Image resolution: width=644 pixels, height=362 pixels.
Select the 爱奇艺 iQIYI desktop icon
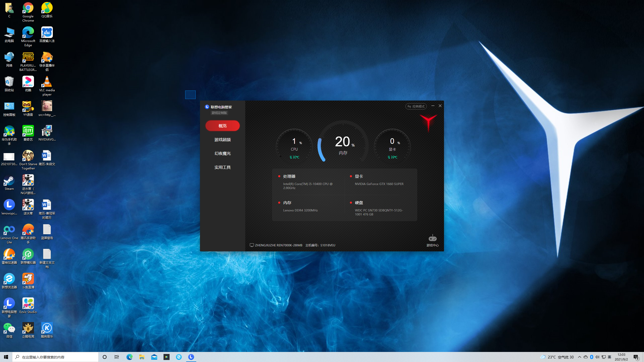tap(28, 133)
